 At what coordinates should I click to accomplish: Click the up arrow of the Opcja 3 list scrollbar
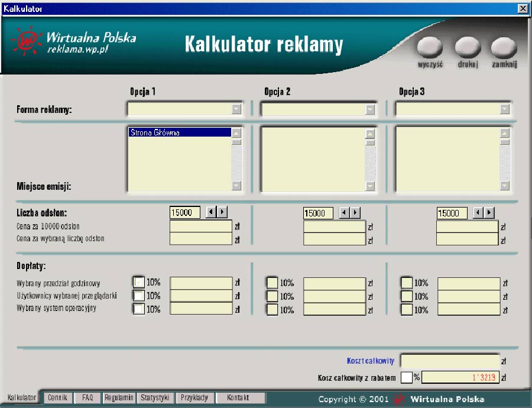coord(505,133)
